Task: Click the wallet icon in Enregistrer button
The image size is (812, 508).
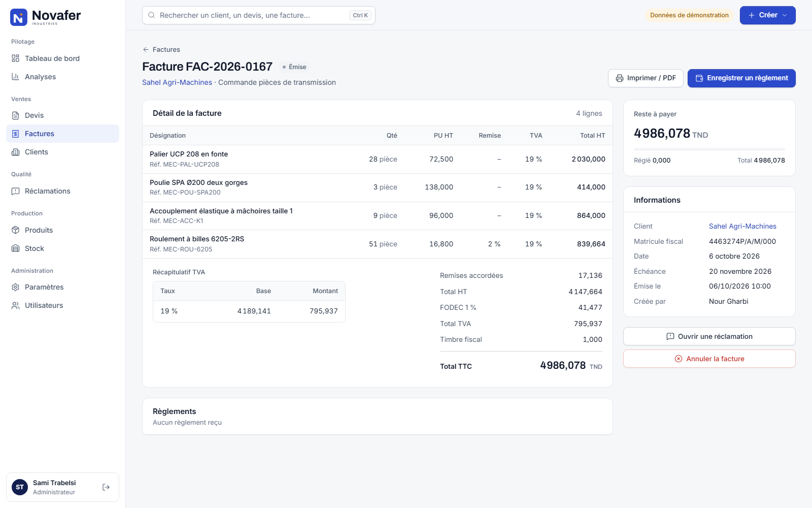Action: coord(699,78)
